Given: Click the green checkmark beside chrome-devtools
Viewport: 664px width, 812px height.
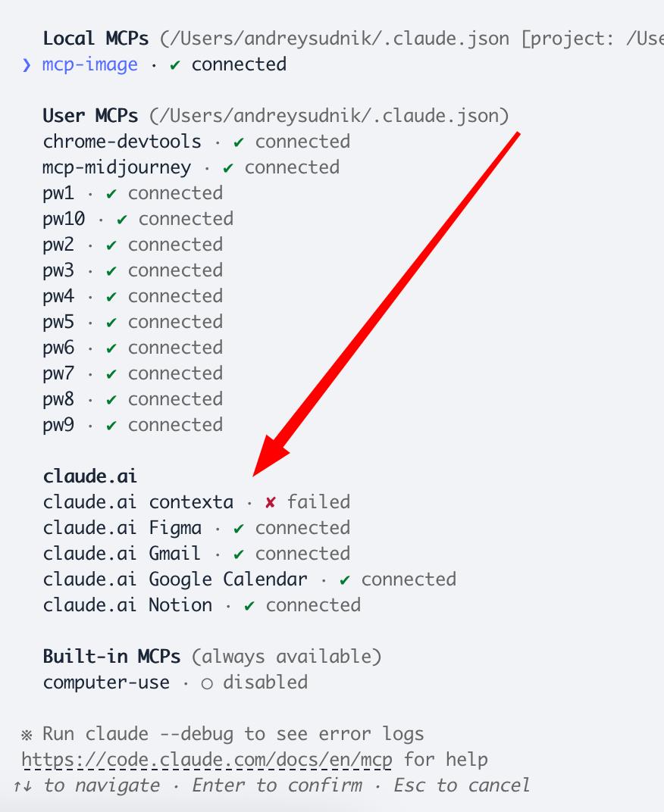Looking at the screenshot, I should (x=239, y=142).
